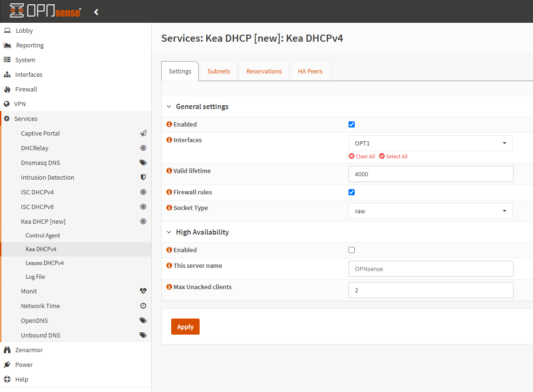The image size is (533, 392).
Task: Collapse the Services menu
Action: (x=76, y=119)
